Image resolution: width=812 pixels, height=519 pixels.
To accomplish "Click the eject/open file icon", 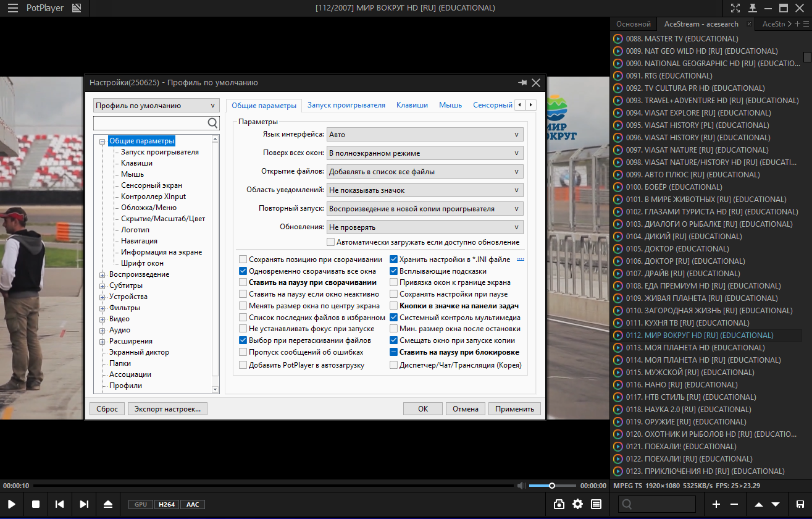I will point(108,504).
